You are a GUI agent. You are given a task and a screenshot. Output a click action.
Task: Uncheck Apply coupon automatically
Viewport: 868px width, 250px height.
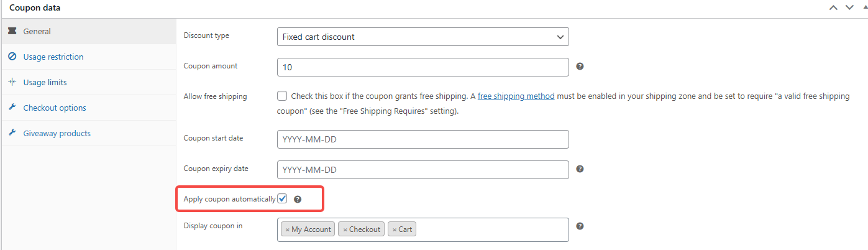tap(283, 199)
